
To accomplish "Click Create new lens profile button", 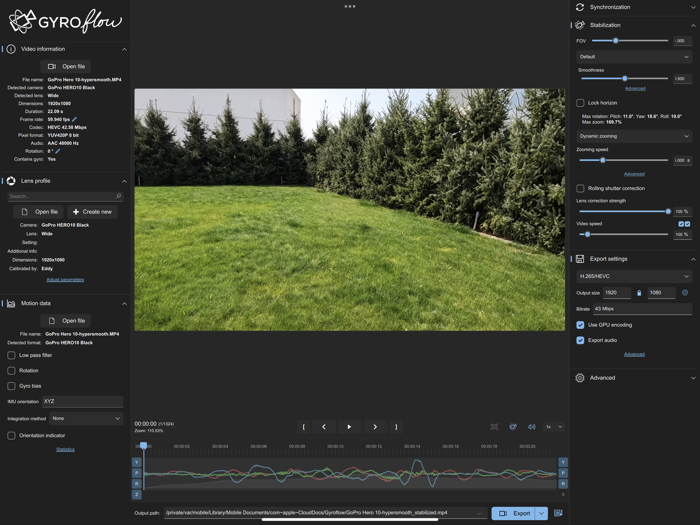I will tap(92, 212).
